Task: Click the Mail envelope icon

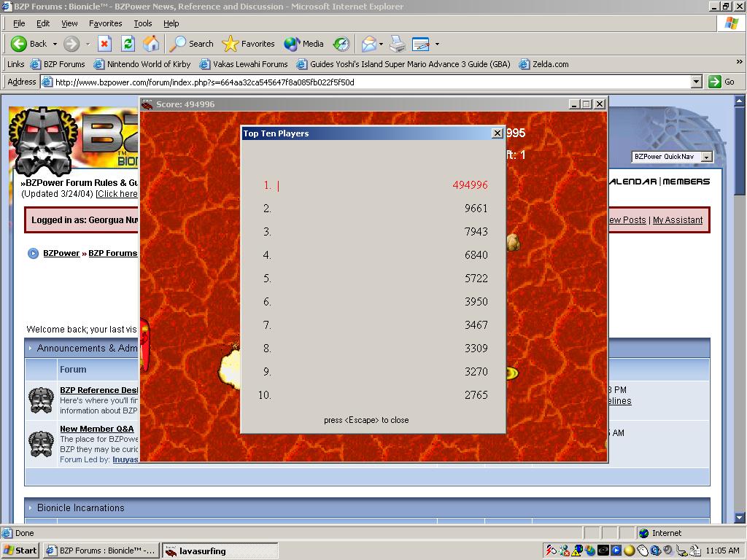Action: pyautogui.click(x=369, y=44)
